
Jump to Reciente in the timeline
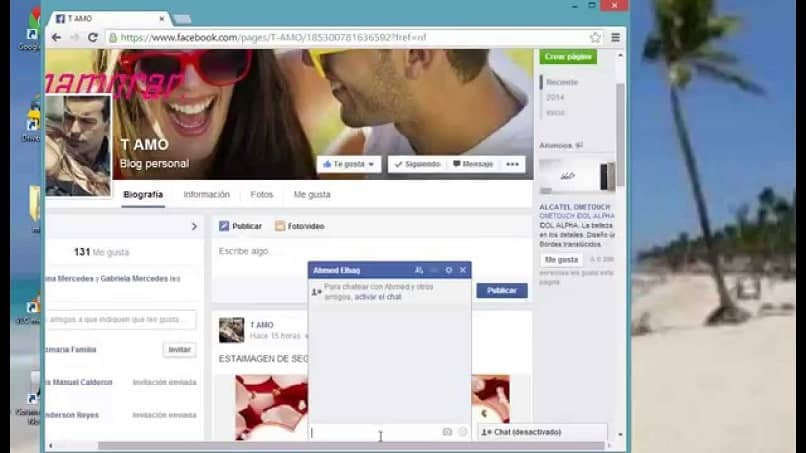[x=562, y=82]
